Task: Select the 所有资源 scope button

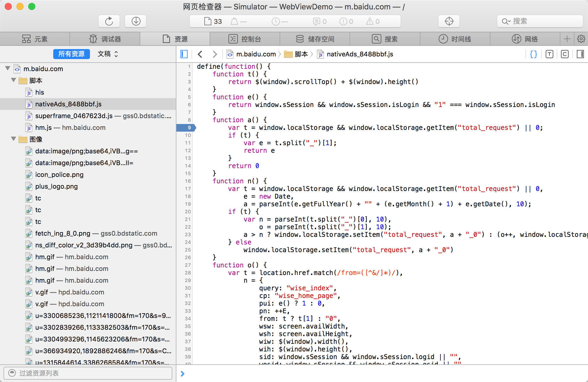Action: point(71,54)
